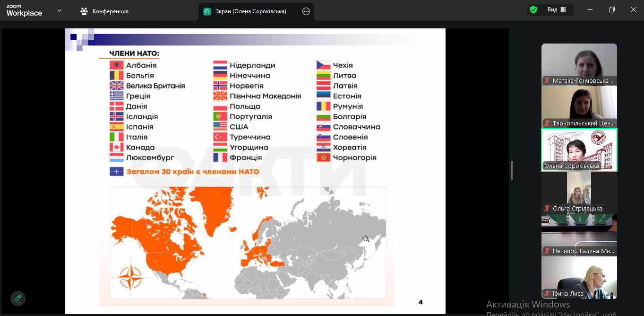This screenshot has width=644, height=316.
Task: Open the Вид view layout menu
Action: (556, 10)
